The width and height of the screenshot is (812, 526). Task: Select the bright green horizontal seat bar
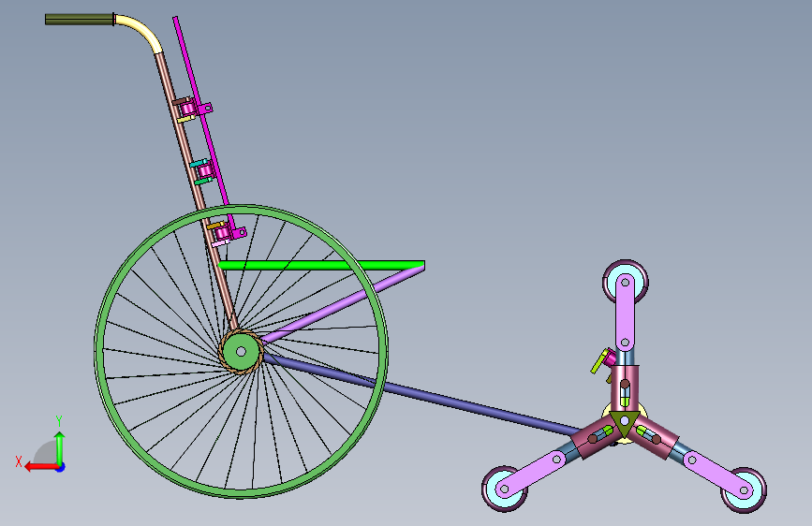coord(321,266)
